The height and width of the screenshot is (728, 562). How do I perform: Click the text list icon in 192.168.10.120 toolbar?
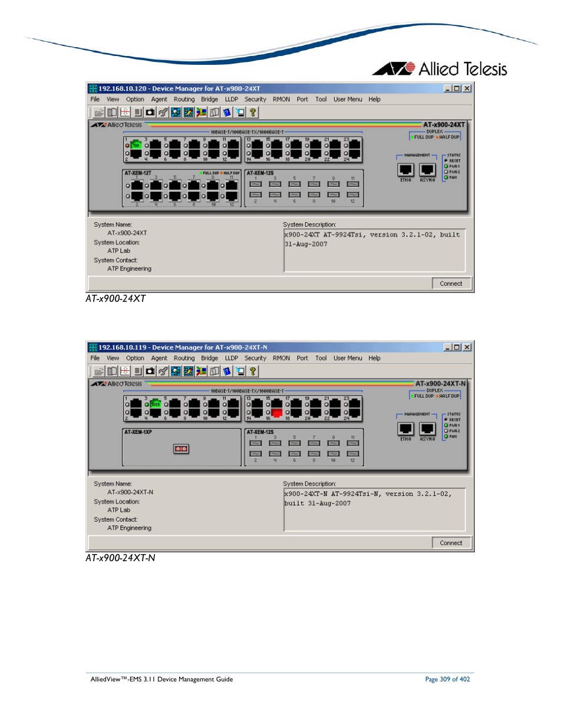tap(137, 112)
